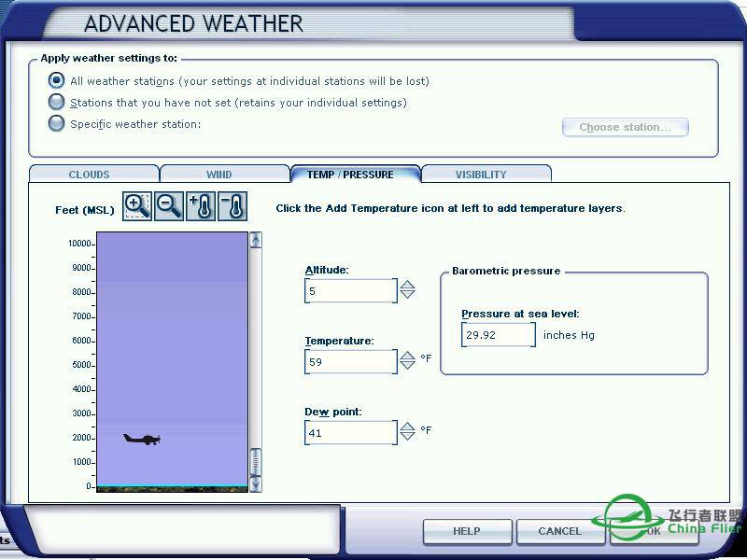Click the 10000 feet altitude label
This screenshot has height=560, width=747.
pos(79,244)
